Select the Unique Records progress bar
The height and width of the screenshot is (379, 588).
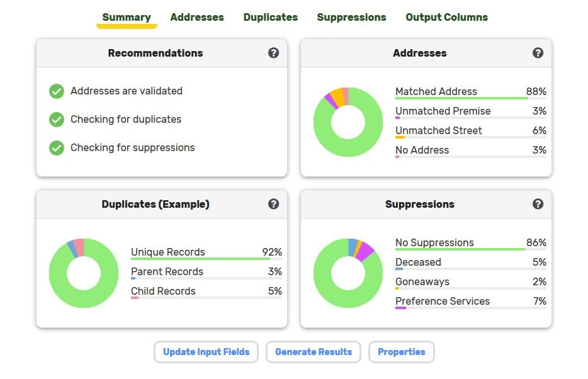(x=206, y=259)
